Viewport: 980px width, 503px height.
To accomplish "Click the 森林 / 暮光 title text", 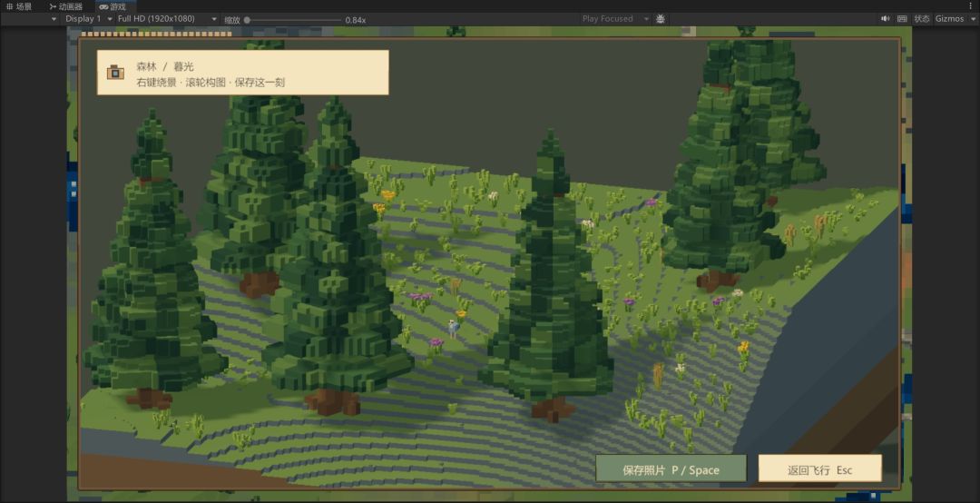I will point(164,66).
